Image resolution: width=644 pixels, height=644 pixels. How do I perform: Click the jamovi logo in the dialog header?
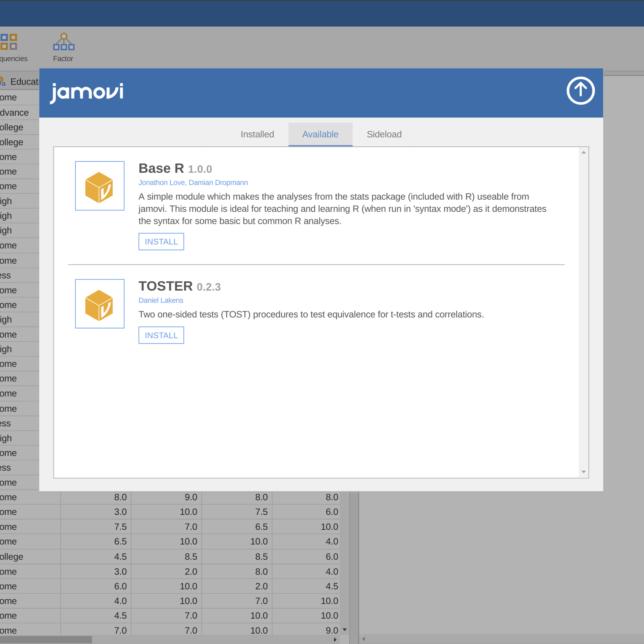tap(87, 93)
